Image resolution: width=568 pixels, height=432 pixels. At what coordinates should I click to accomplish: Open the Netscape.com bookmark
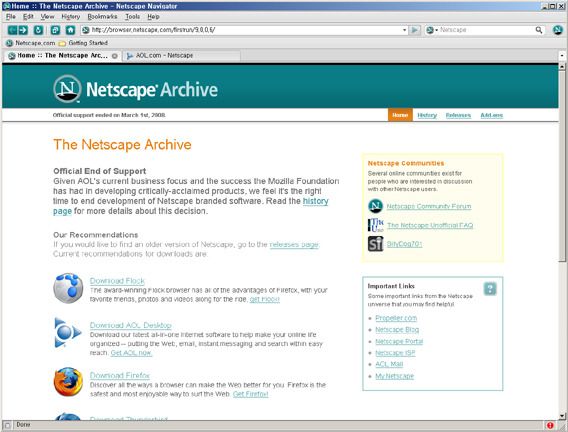(31, 43)
